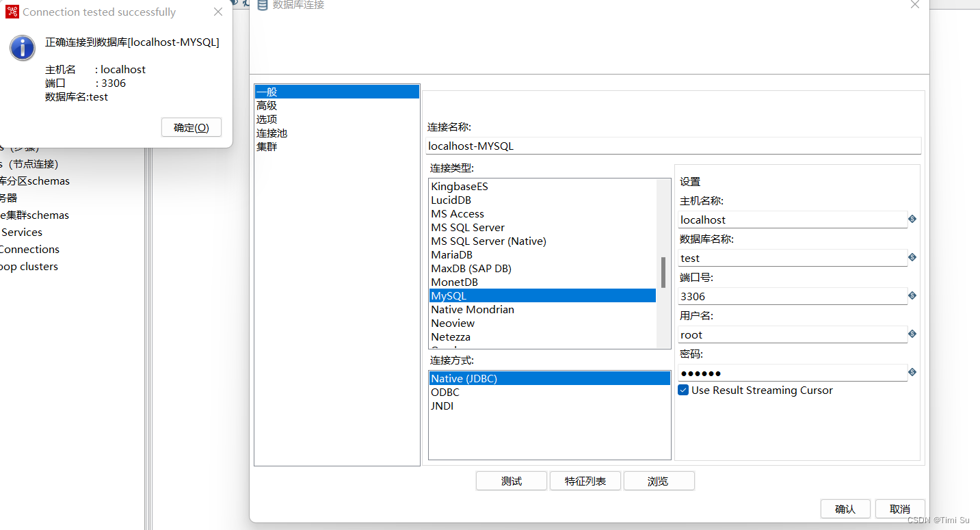Click the 浏览 button
Viewport: 980px width, 530px height.
click(x=659, y=481)
